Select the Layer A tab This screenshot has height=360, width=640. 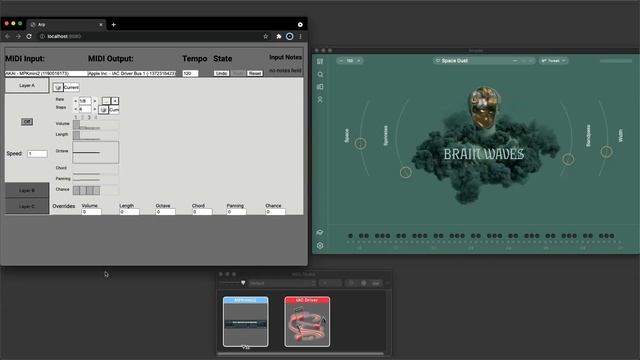coord(27,86)
